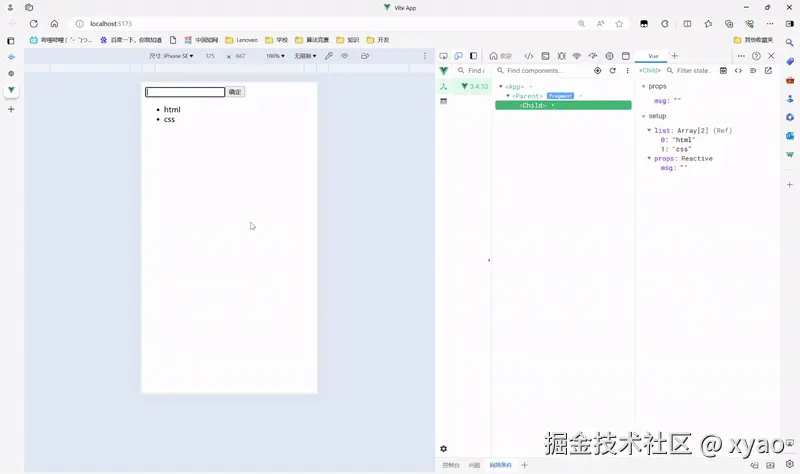Viewport: 800px width, 474px height.
Task: Open Vue DevTools settings gear at bottom
Action: (443, 449)
